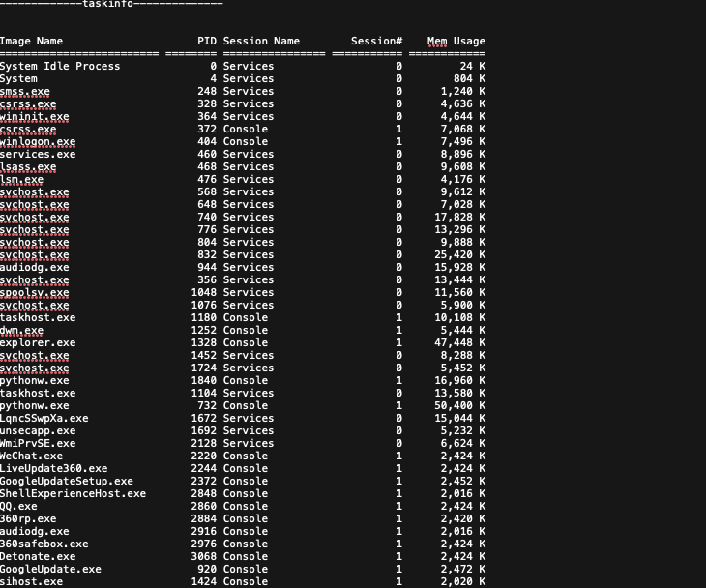
Task: Click the 'LiveUpdate360.exe' process name
Action: tap(53, 469)
